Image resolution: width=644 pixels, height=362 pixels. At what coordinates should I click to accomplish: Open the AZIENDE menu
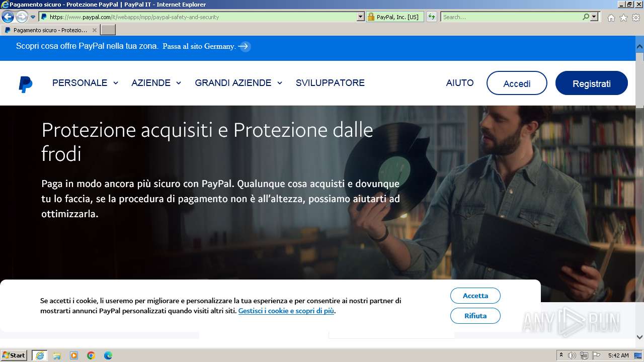pos(151,83)
